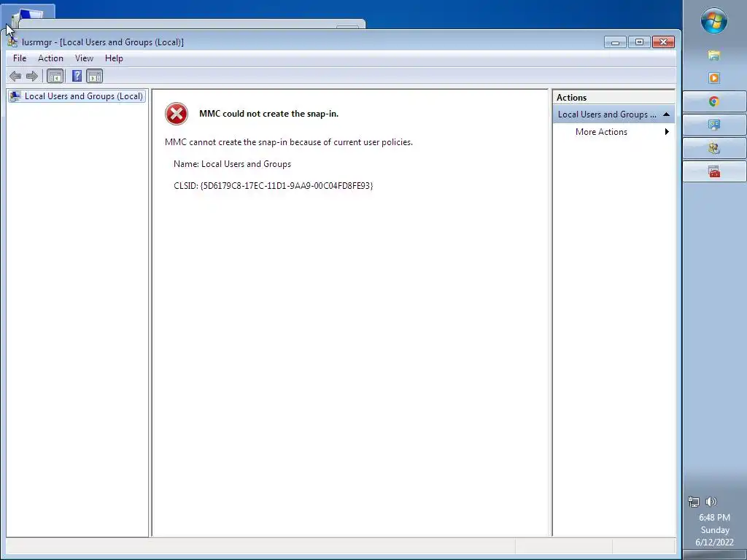This screenshot has width=747, height=560.
Task: Open the Help menu
Action: click(x=114, y=58)
